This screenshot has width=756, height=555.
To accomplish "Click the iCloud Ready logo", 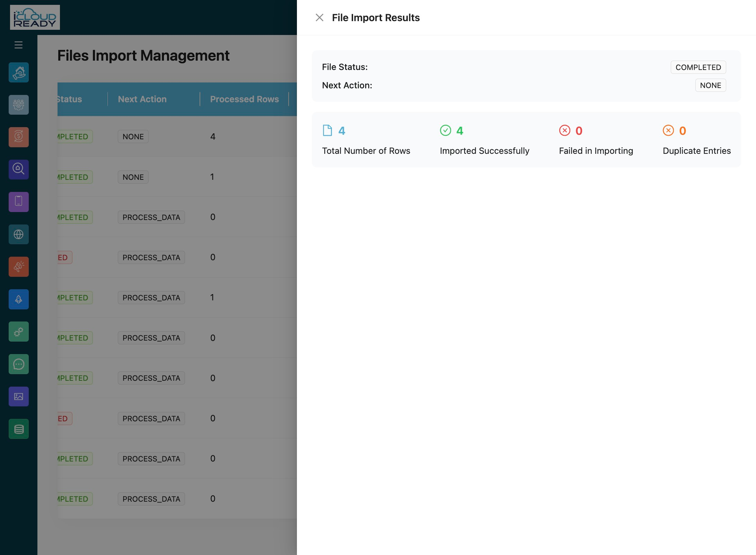I will pos(35,17).
